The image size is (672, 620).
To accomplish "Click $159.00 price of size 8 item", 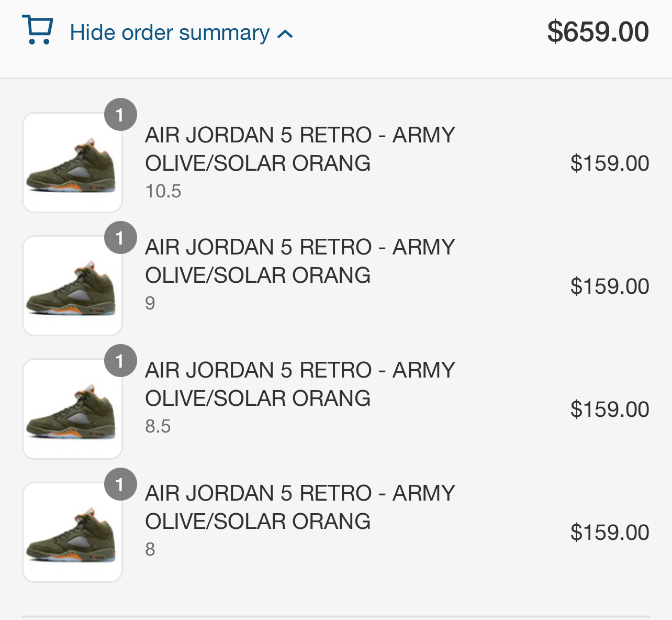I will click(610, 533).
